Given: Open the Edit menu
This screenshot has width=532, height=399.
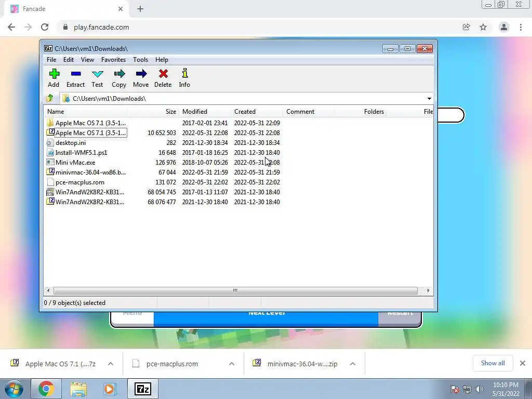Looking at the screenshot, I should pyautogui.click(x=69, y=60).
